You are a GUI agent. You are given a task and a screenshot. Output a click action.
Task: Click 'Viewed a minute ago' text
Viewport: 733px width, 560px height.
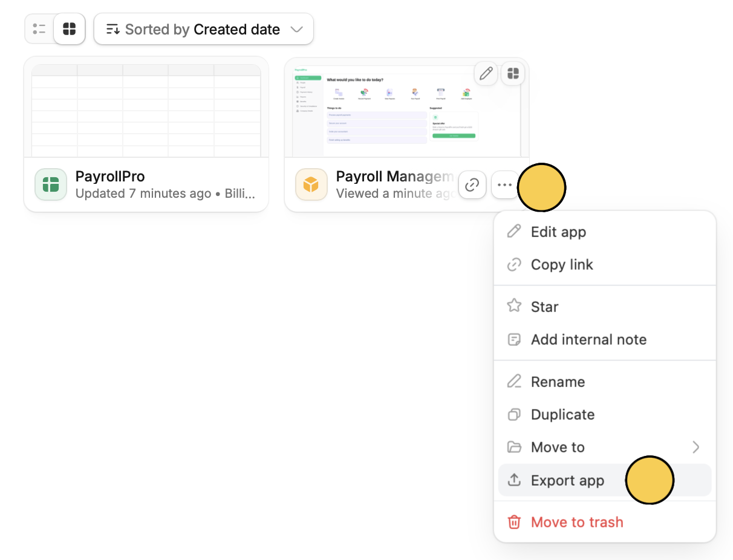click(x=396, y=194)
